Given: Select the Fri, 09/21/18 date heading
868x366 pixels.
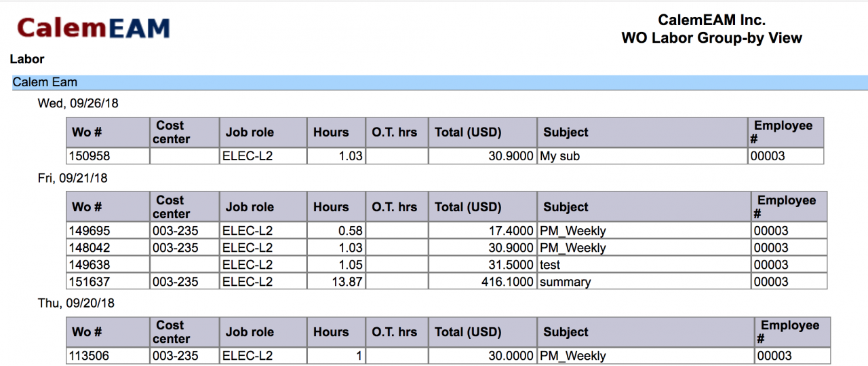Looking at the screenshot, I should (x=73, y=178).
